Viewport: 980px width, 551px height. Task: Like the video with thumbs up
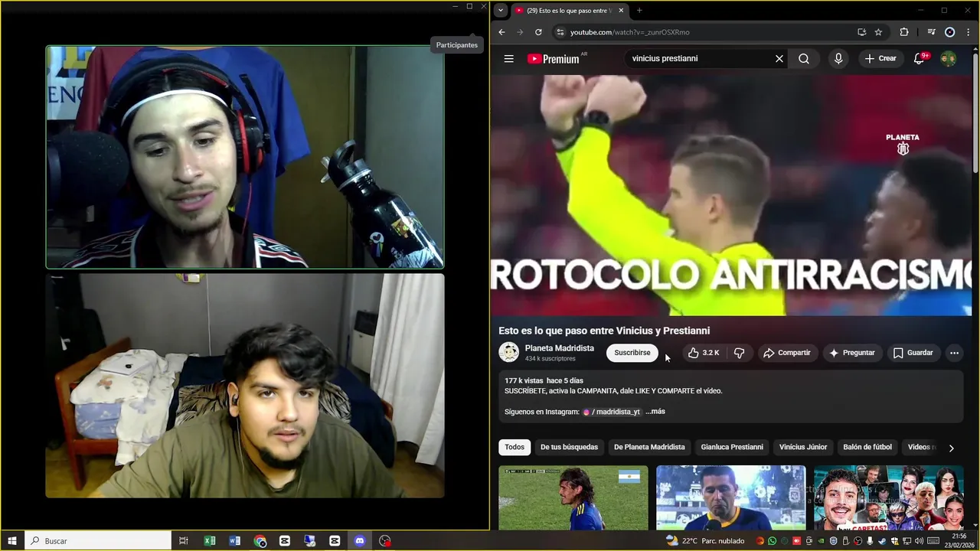pyautogui.click(x=703, y=353)
